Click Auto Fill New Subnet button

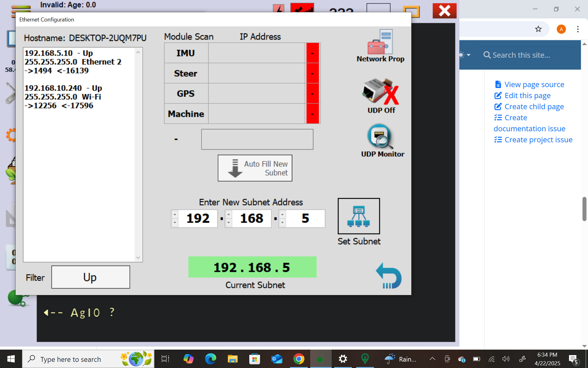[255, 168]
